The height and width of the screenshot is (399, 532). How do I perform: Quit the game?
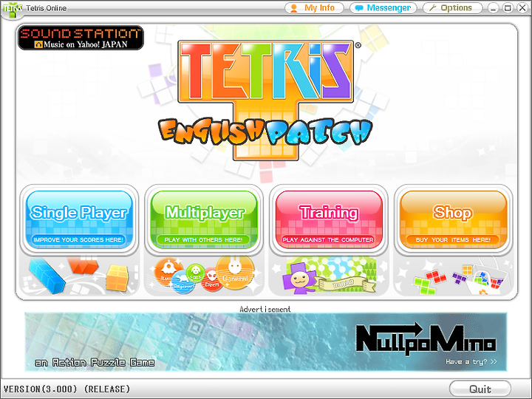480,389
